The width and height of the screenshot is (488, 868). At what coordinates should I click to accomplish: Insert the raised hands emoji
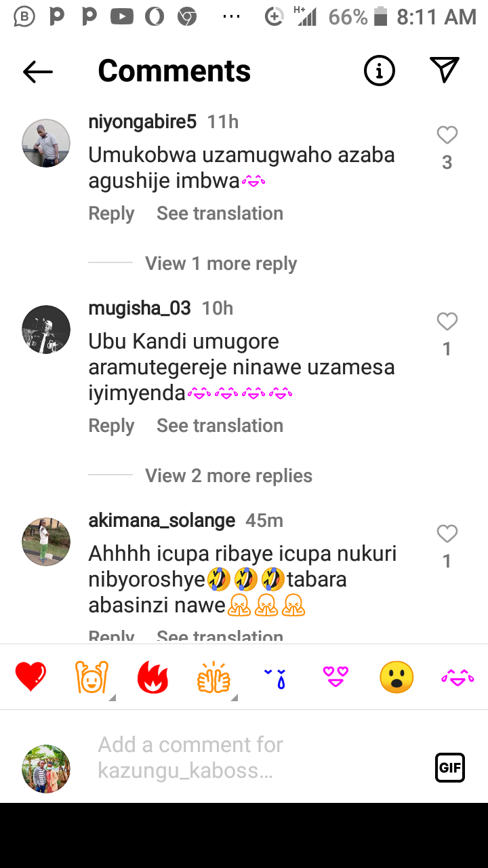[91, 677]
